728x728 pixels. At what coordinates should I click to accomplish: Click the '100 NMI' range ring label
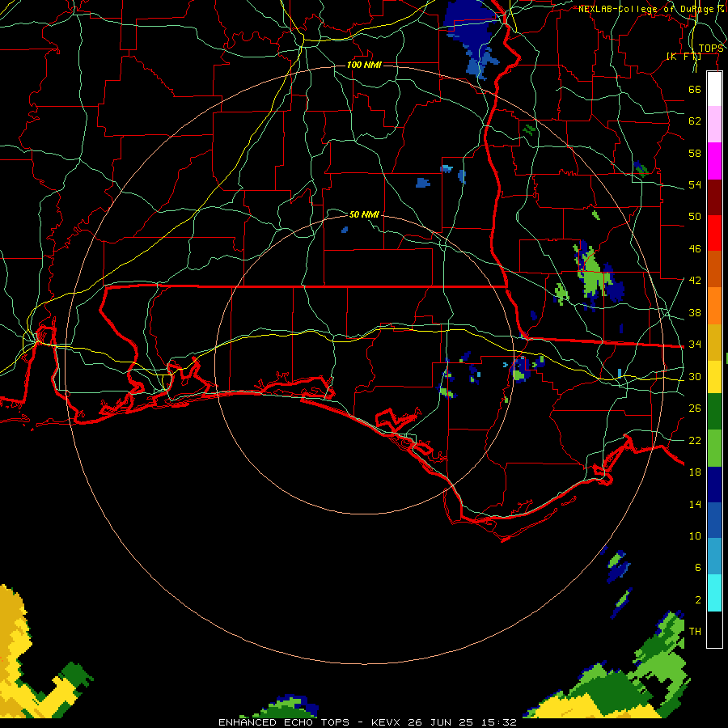pos(364,65)
